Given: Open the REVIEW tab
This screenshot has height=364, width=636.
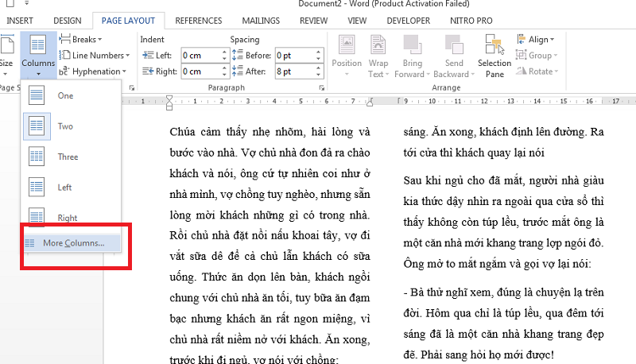Looking at the screenshot, I should [x=313, y=21].
